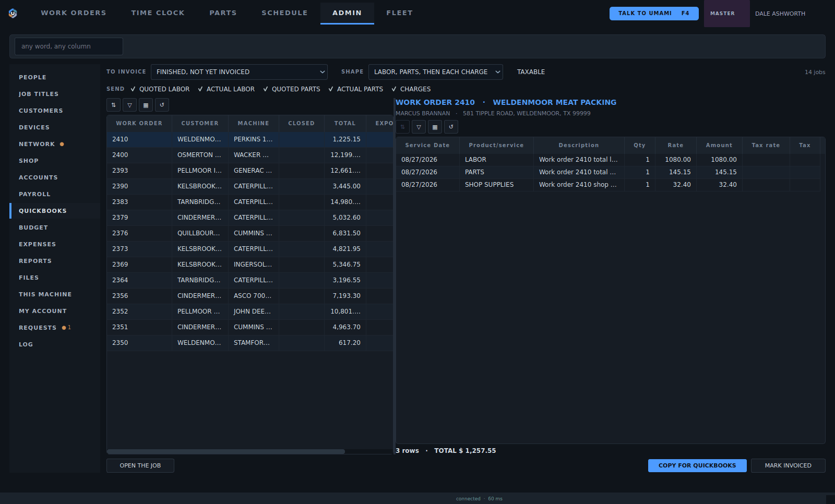Click Open the Job button

point(140,465)
